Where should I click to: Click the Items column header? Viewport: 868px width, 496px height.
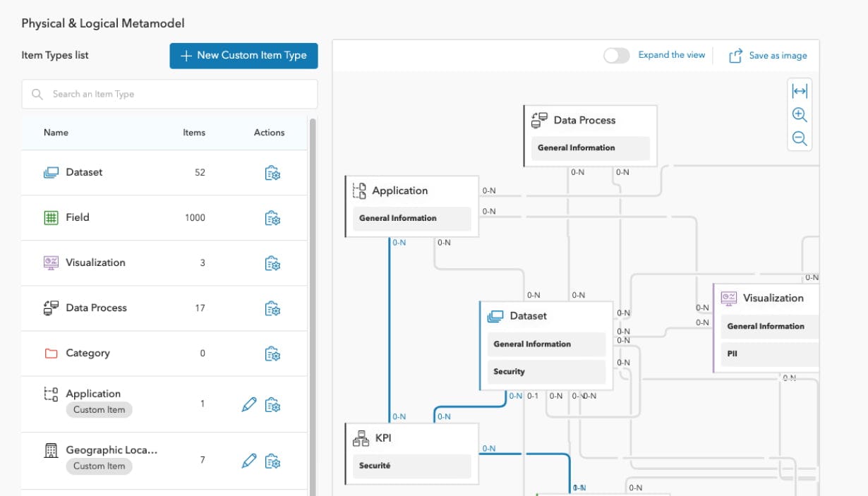point(194,133)
